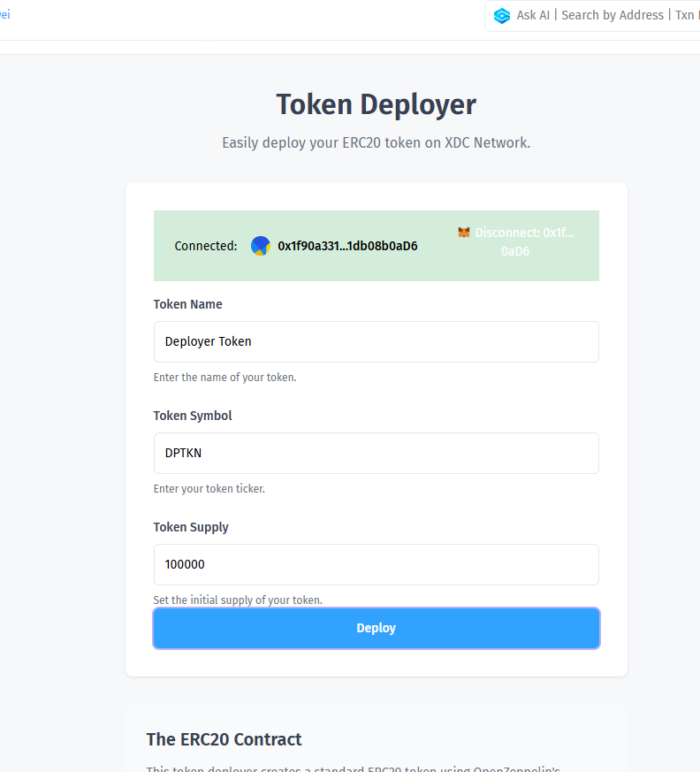Click 'Enter your token ticker' hint text
This screenshot has width=700, height=772.
point(209,489)
